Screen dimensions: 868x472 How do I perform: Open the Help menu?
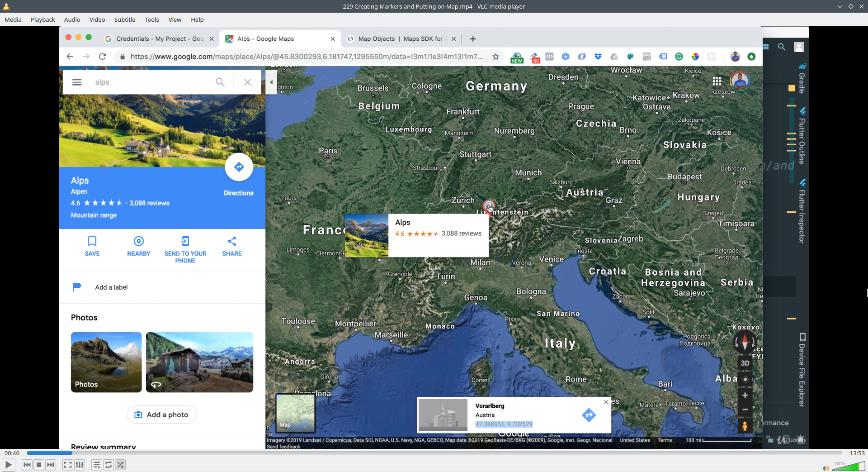point(197,19)
